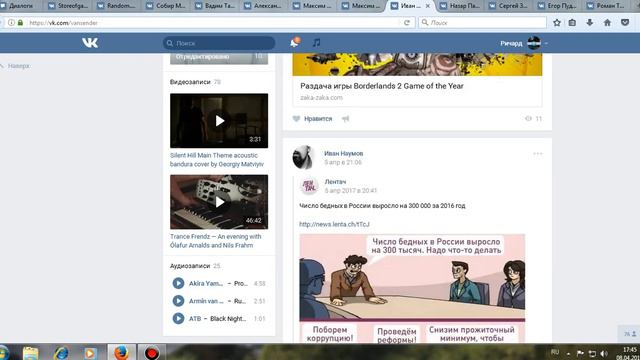Show site information icon

[11, 23]
